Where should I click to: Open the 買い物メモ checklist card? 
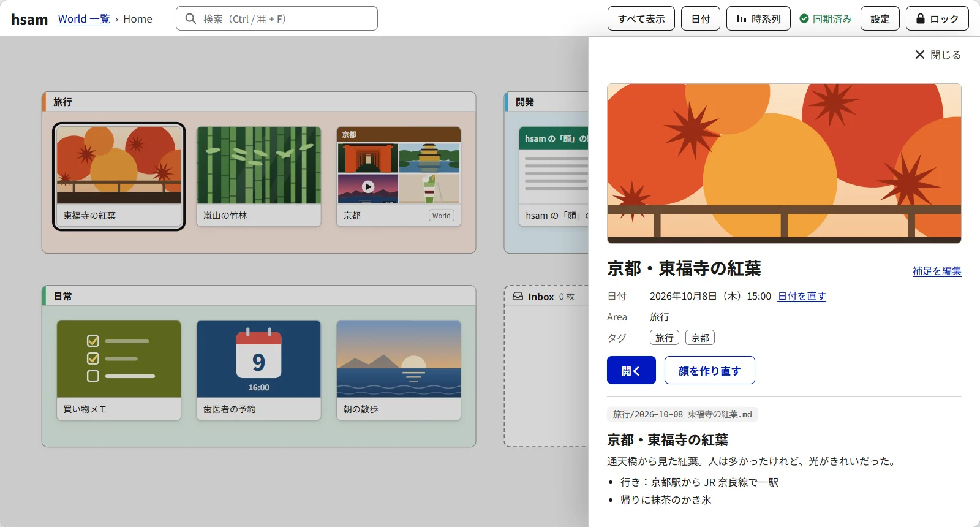point(119,370)
